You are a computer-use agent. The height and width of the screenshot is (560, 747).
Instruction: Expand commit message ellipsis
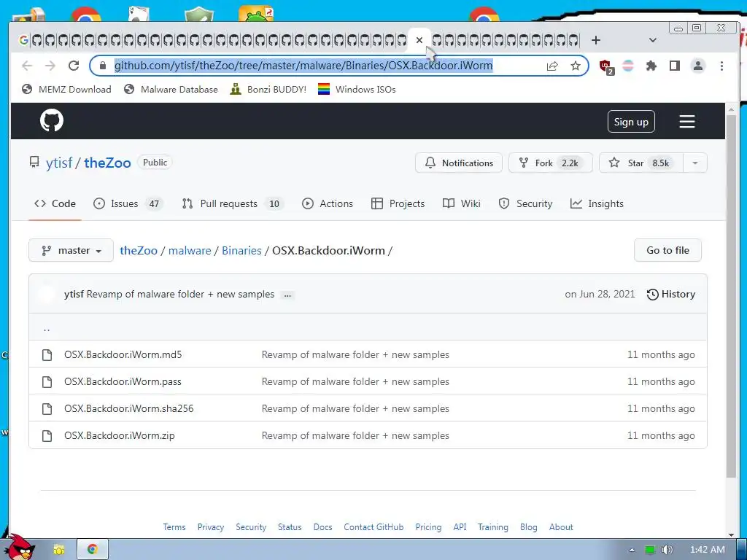click(287, 295)
